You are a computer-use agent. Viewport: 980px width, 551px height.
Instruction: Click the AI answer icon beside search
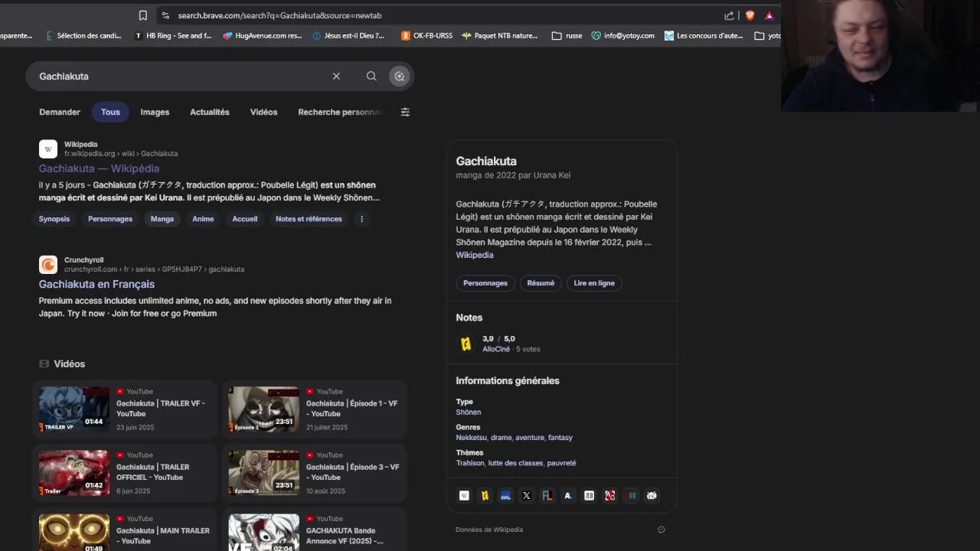pos(399,76)
